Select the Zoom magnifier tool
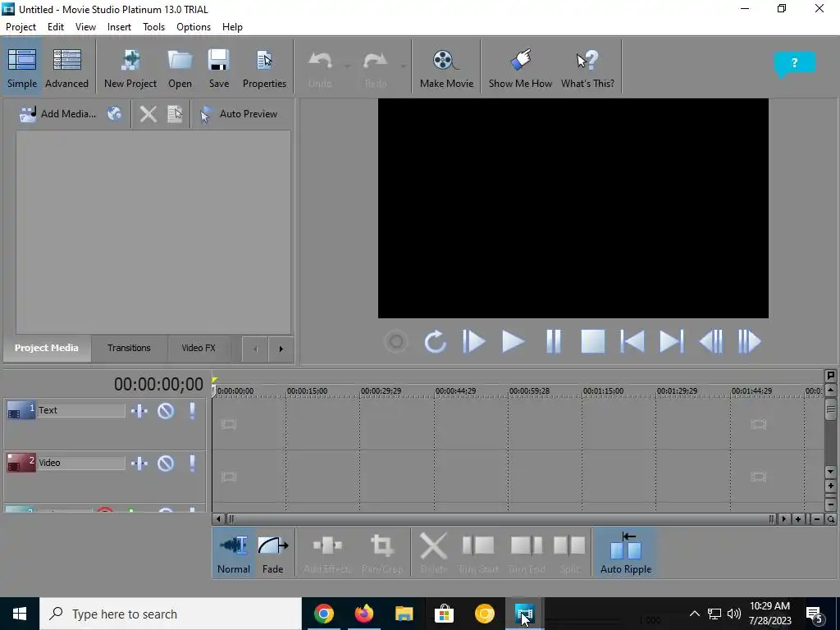The width and height of the screenshot is (840, 630). [831, 519]
